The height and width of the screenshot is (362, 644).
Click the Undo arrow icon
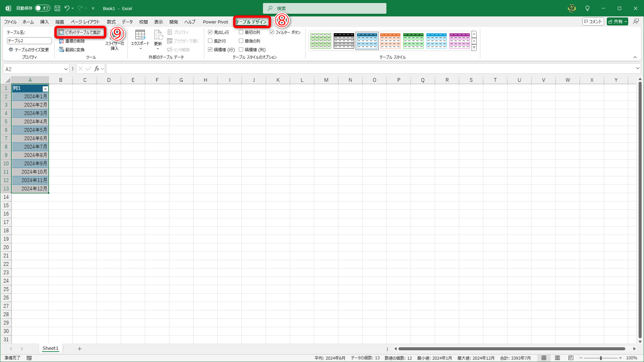[x=67, y=8]
